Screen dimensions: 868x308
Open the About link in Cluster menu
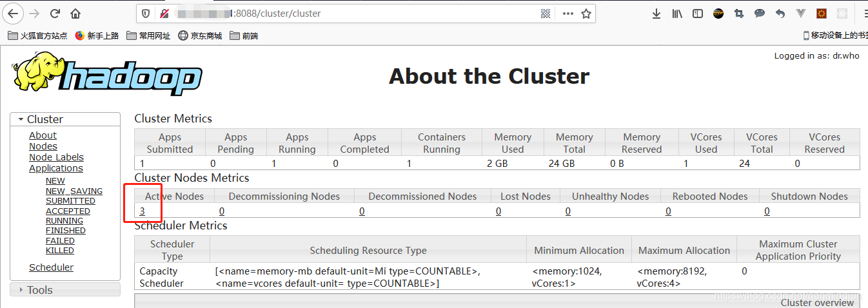pyautogui.click(x=43, y=135)
